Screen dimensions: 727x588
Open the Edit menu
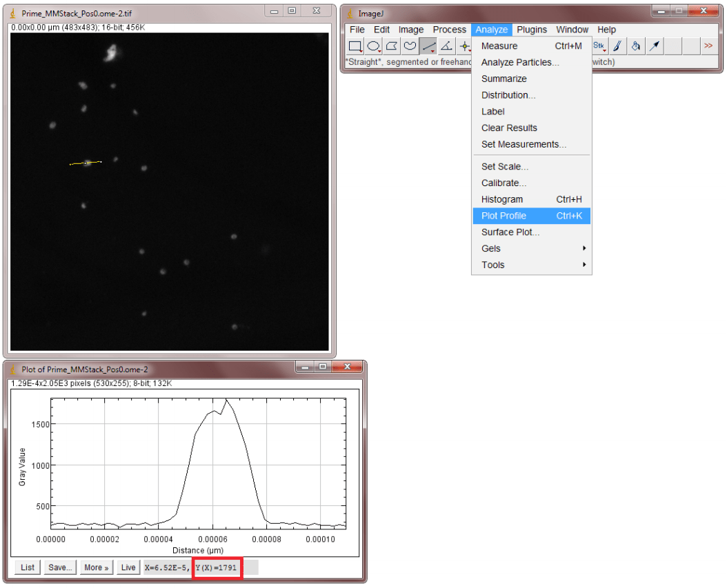(x=381, y=30)
